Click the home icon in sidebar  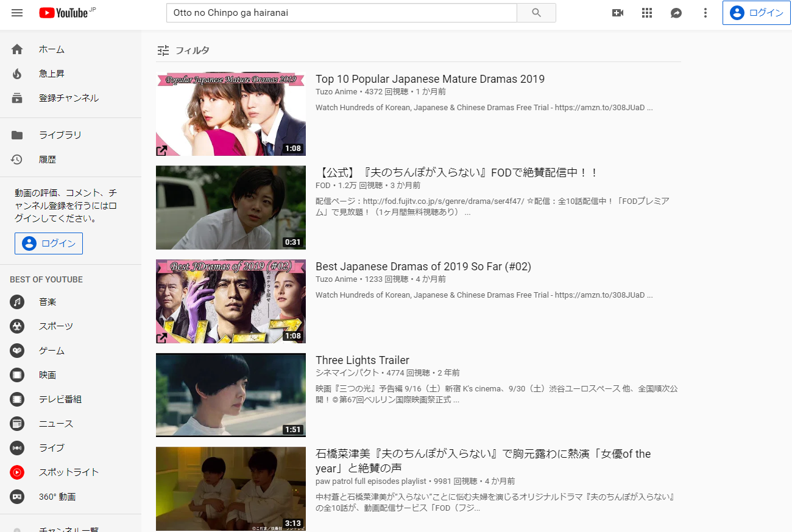click(x=17, y=49)
